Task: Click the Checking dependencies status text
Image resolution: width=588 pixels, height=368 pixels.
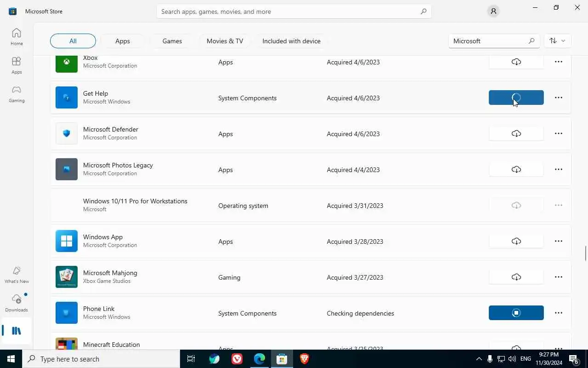Action: coord(360,313)
